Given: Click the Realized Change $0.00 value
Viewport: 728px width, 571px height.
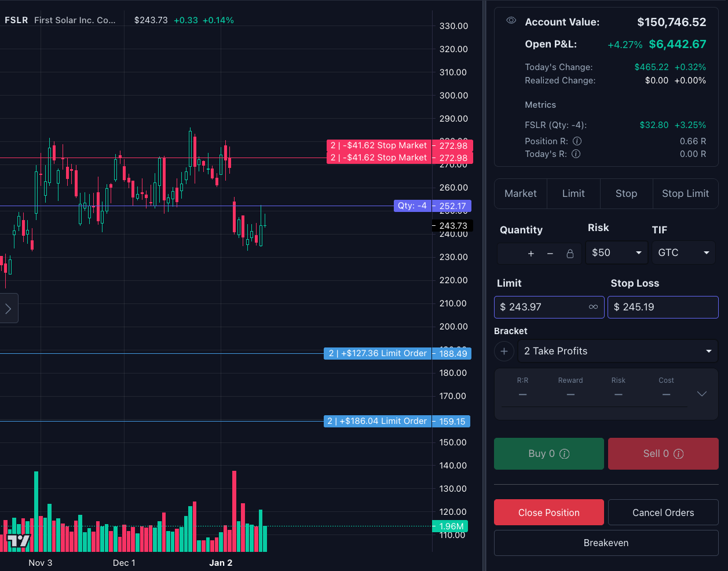Looking at the screenshot, I should point(657,80).
